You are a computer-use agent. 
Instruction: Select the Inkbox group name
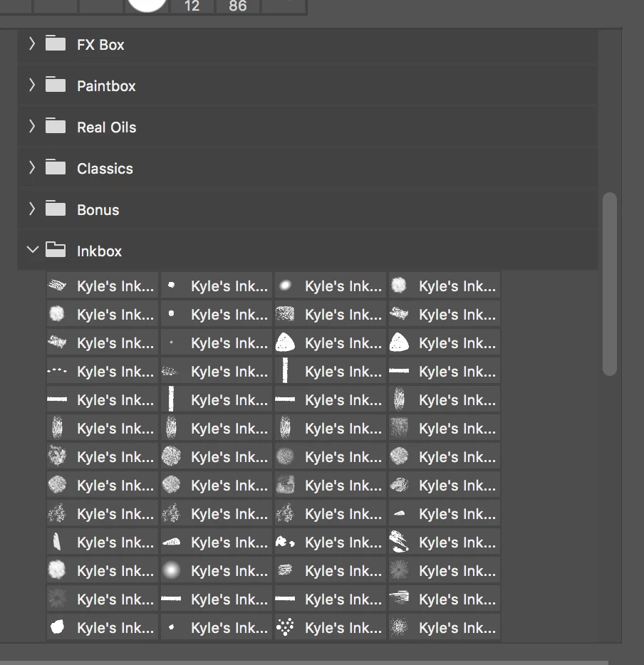tap(99, 251)
